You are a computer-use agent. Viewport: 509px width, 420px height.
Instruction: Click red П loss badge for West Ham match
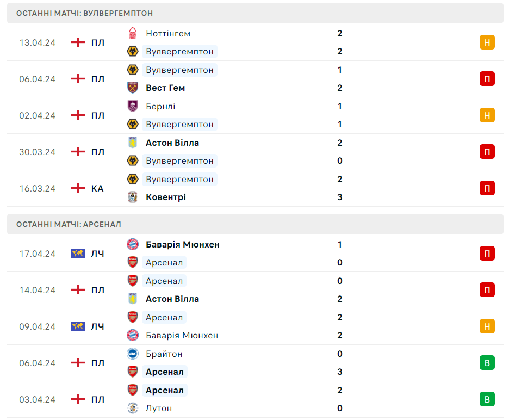487,78
